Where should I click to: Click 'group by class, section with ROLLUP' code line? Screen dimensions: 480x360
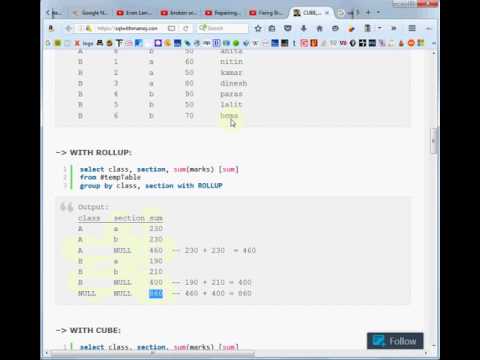151,186
